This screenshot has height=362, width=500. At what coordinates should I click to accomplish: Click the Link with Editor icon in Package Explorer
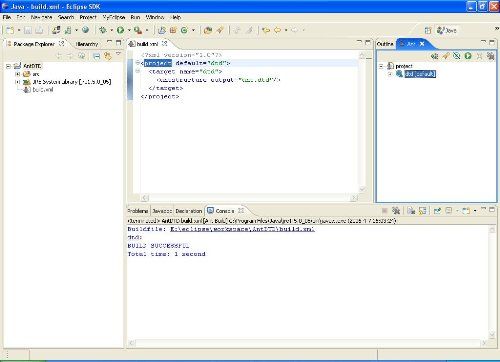click(x=107, y=56)
